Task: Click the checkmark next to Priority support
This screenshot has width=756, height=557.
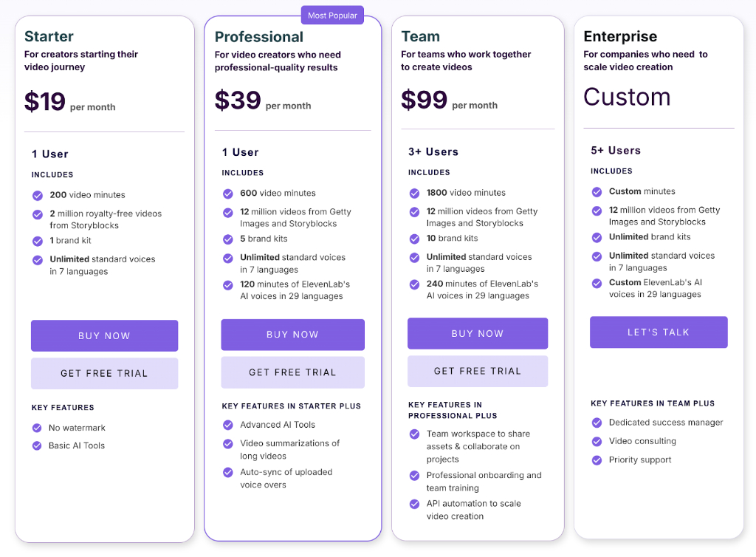Action: (x=597, y=459)
